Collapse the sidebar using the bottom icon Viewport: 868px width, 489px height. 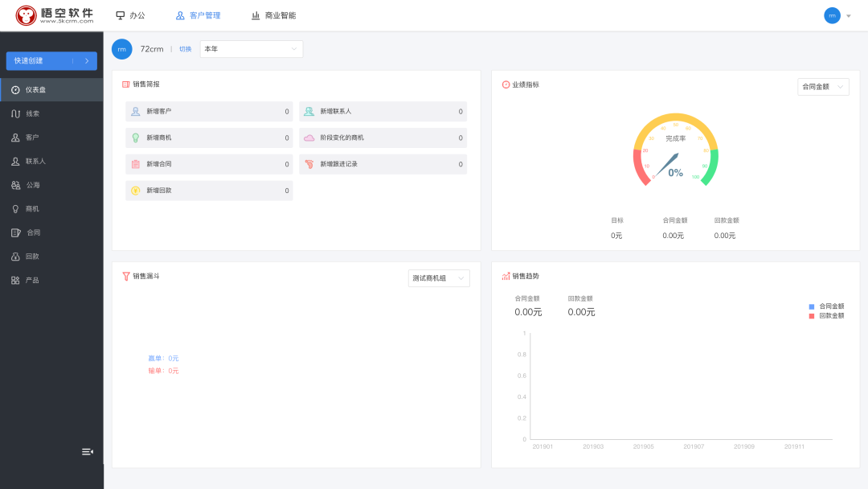87,451
